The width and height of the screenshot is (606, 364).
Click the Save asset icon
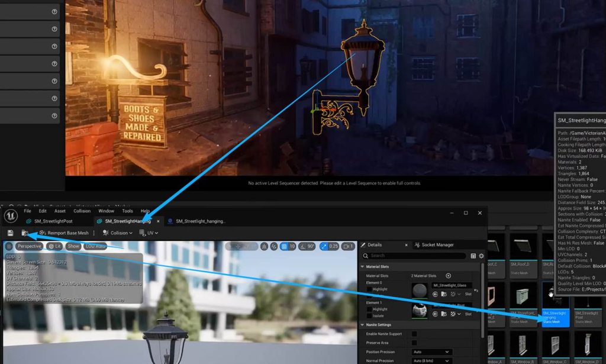coord(10,233)
